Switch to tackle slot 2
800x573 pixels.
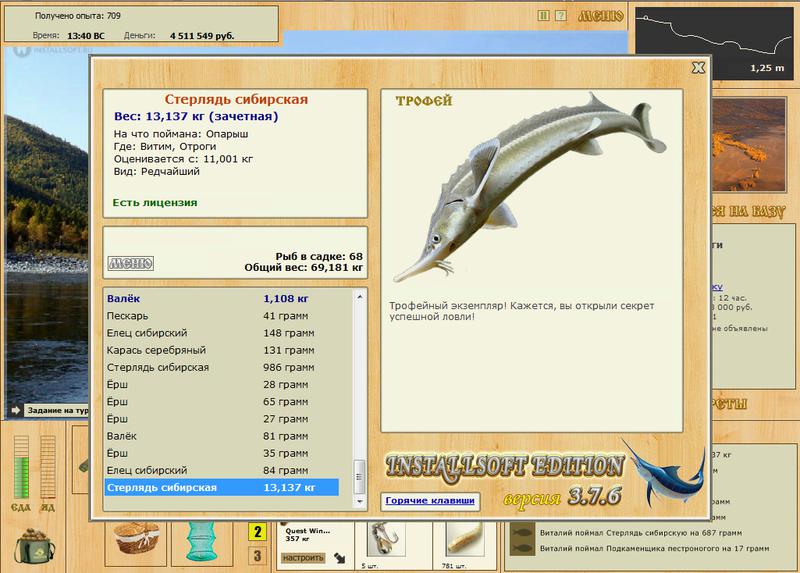click(x=257, y=532)
